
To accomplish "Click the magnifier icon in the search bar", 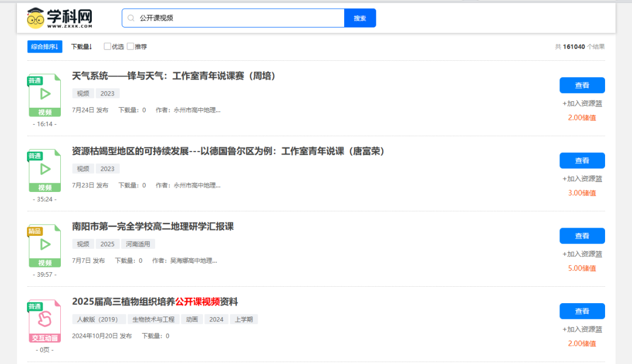I will [x=131, y=18].
